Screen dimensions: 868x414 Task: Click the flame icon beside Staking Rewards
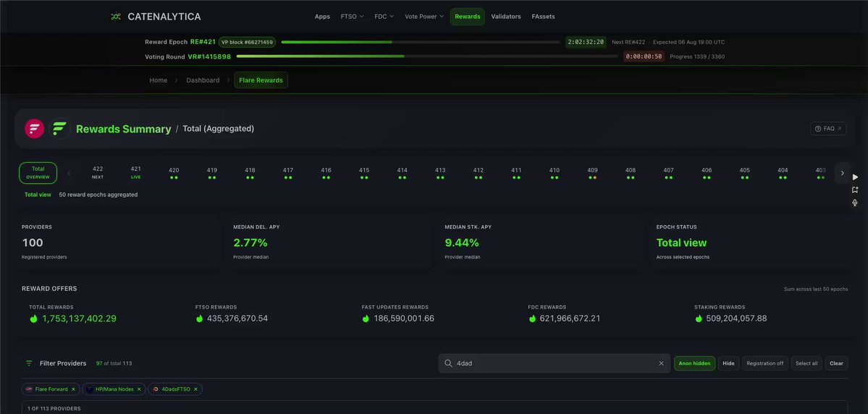(x=699, y=318)
